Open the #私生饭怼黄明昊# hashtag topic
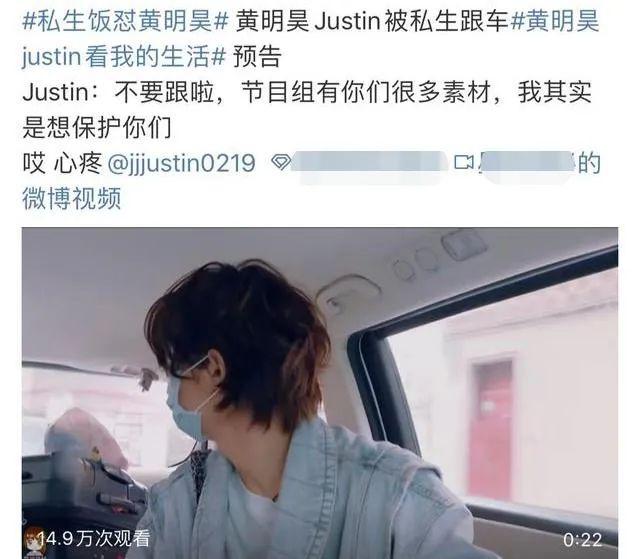Viewport: 640px width, 559px height. click(125, 21)
